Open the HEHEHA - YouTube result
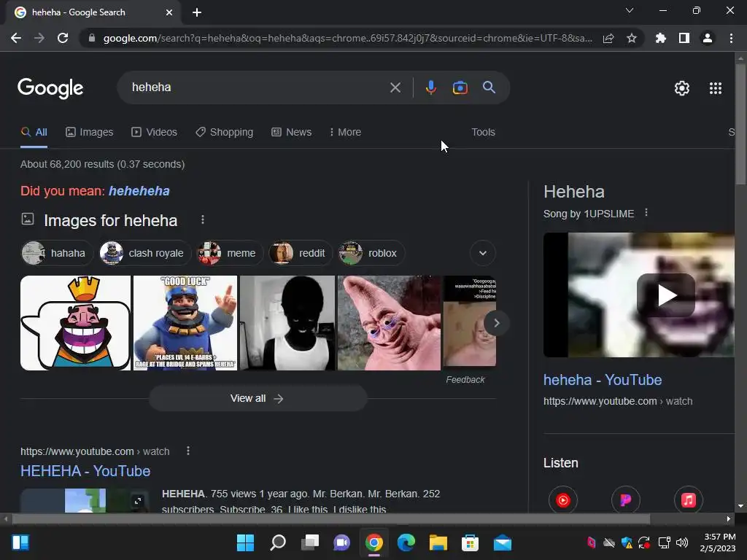 click(85, 471)
